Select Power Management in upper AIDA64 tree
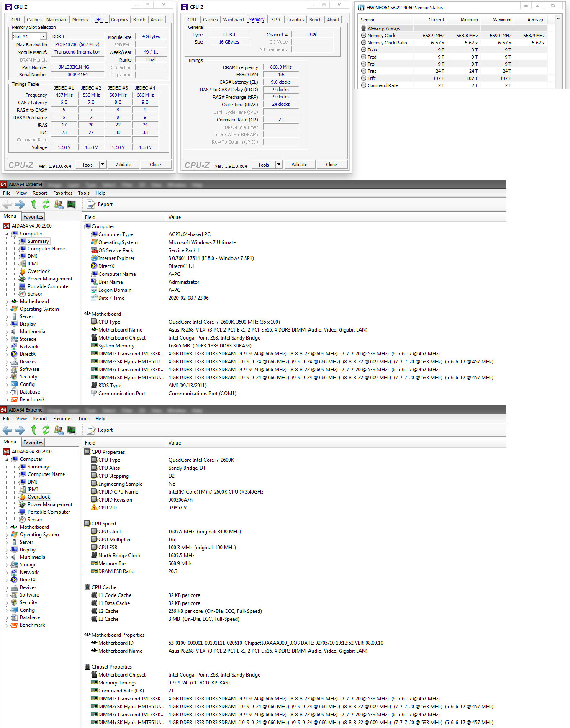This screenshot has height=728, width=570. pos(50,279)
